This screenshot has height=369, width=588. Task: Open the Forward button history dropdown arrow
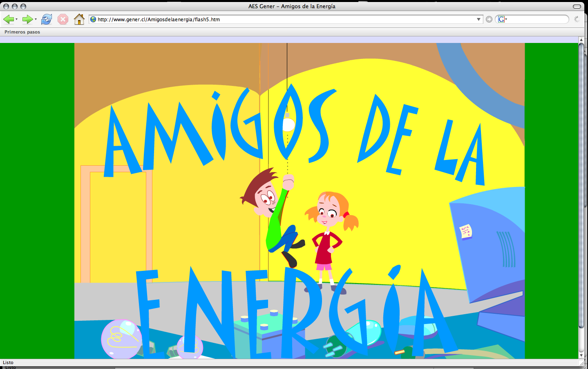[x=36, y=19]
